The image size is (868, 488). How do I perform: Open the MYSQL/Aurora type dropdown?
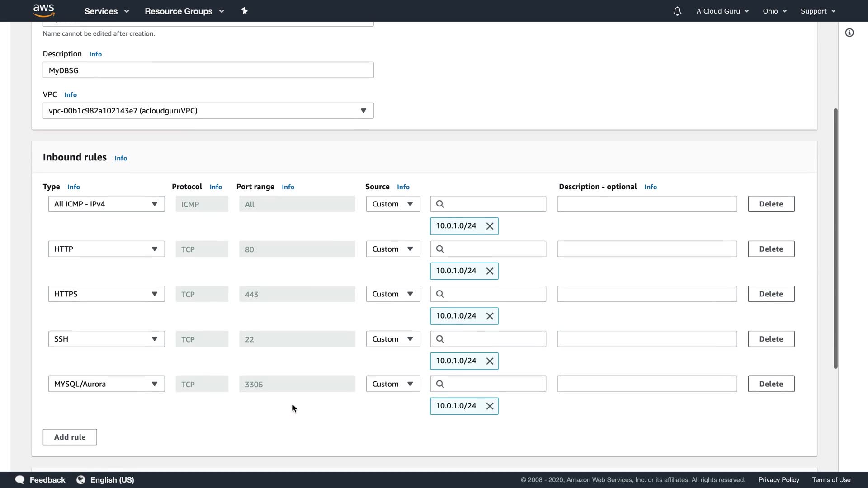pos(106,384)
